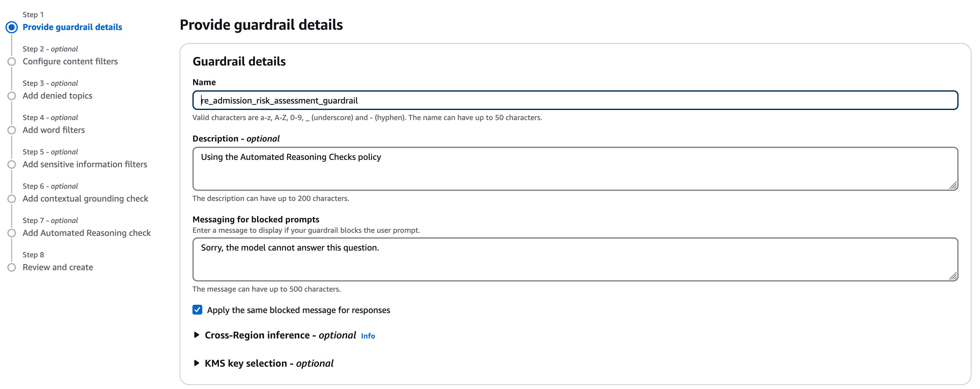Go to Add contextual grounding check step
This screenshot has width=980, height=389.
click(x=85, y=198)
